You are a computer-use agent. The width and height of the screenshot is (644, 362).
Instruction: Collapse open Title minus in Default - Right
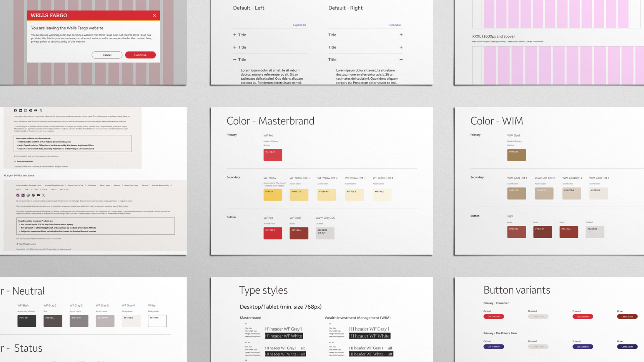pos(401,59)
